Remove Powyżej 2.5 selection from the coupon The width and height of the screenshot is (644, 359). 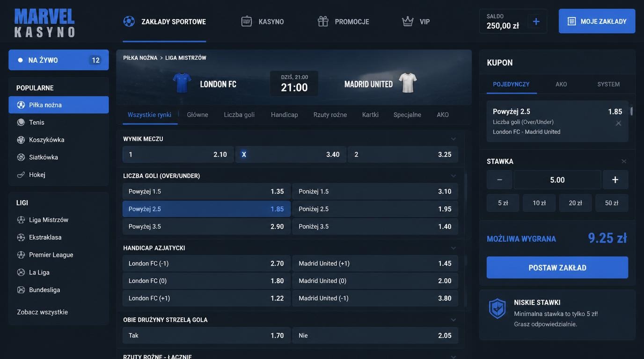618,123
